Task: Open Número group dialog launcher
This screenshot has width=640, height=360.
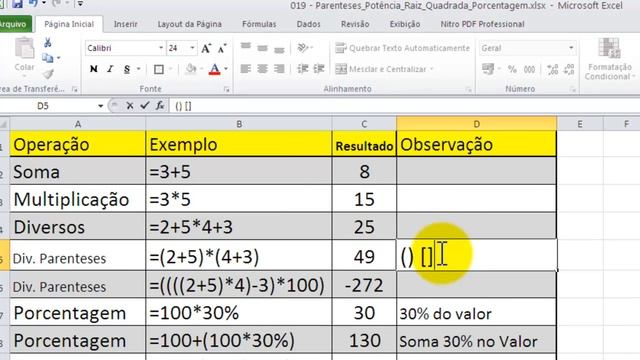Action: pos(573,89)
